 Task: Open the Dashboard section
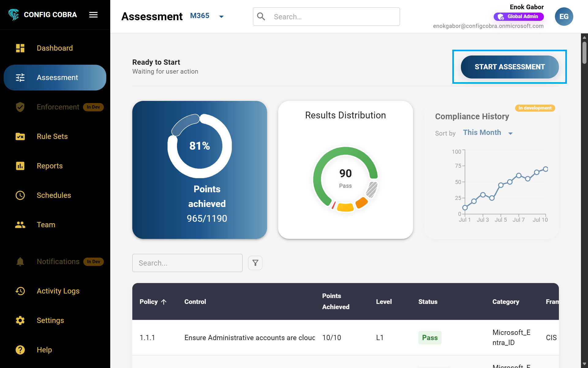point(55,48)
